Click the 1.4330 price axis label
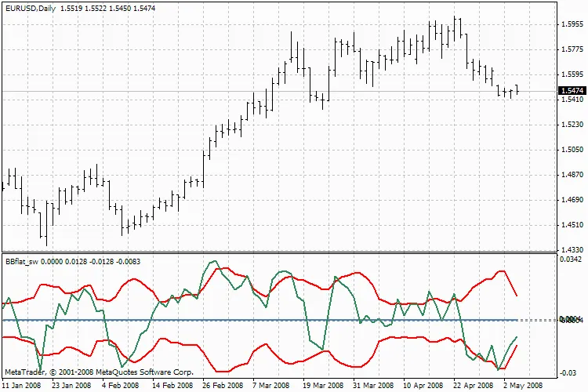Viewport: 588px width, 392px height. tap(571, 250)
